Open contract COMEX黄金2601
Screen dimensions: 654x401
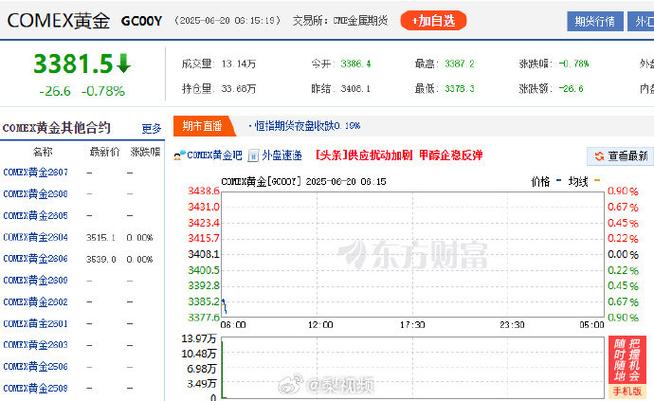pyautogui.click(x=35, y=324)
